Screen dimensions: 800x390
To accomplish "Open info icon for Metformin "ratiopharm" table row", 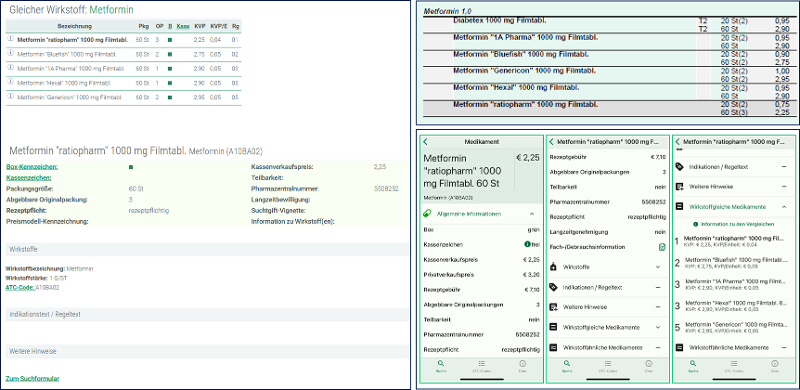I will pyautogui.click(x=10, y=39).
